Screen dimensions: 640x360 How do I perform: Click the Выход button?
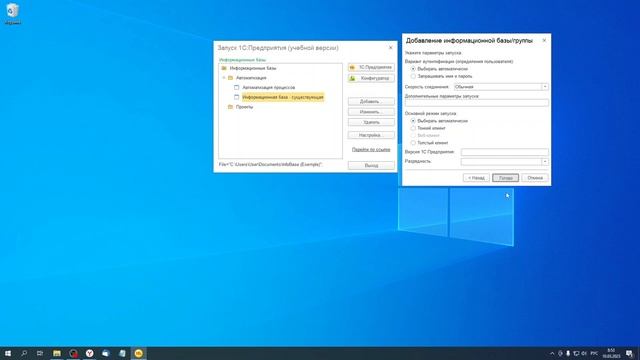(371, 166)
